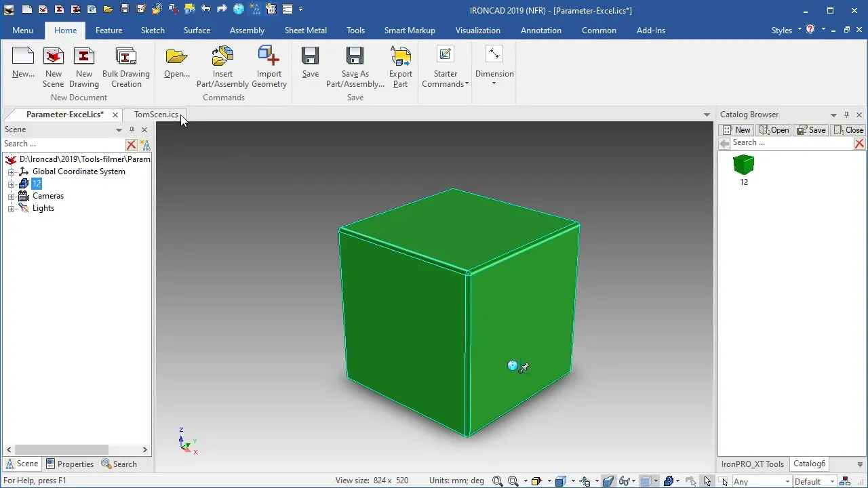
Task: Click Close in Catalog Browser
Action: pos(848,130)
